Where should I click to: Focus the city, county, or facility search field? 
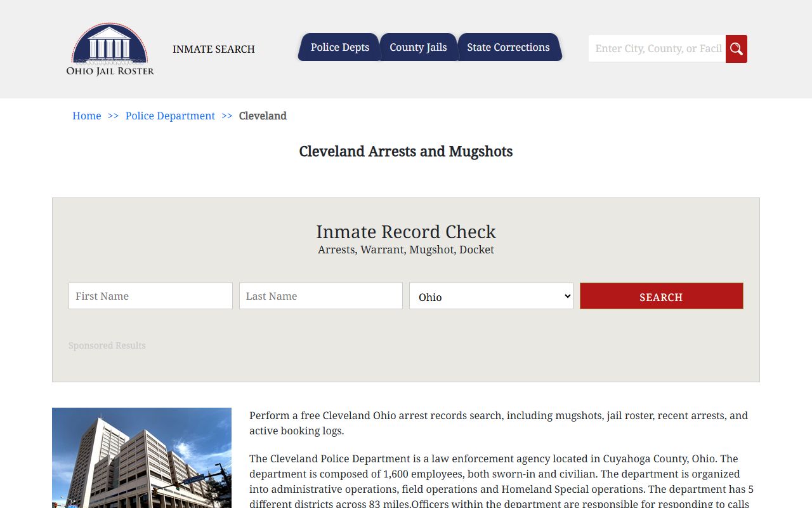(657, 49)
